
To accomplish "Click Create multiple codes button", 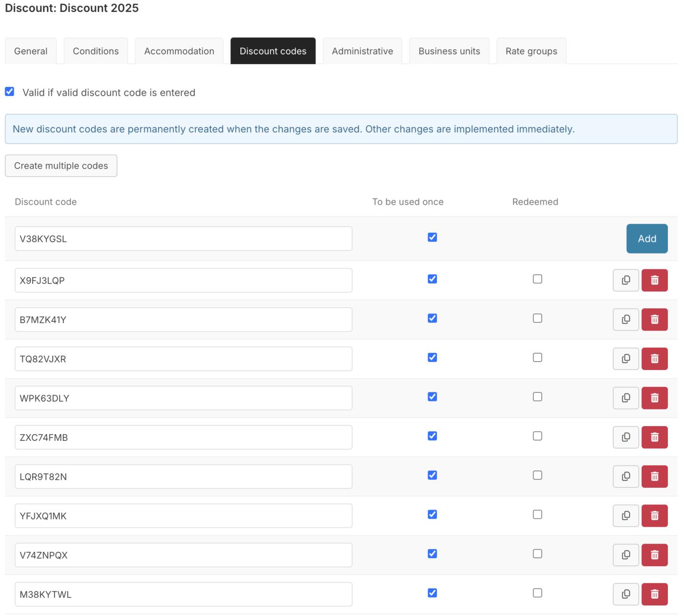I will (61, 166).
